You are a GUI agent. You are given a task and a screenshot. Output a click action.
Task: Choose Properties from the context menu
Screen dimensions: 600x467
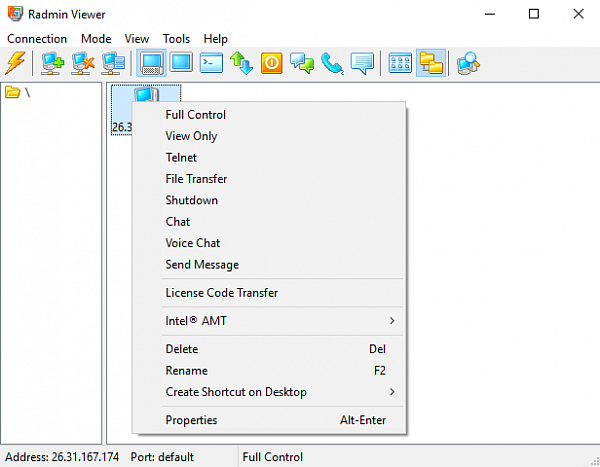(x=191, y=420)
